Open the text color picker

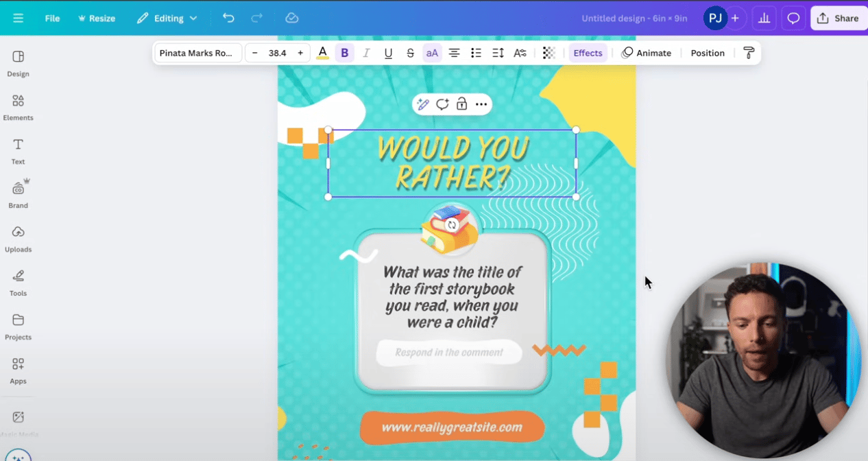pyautogui.click(x=322, y=53)
